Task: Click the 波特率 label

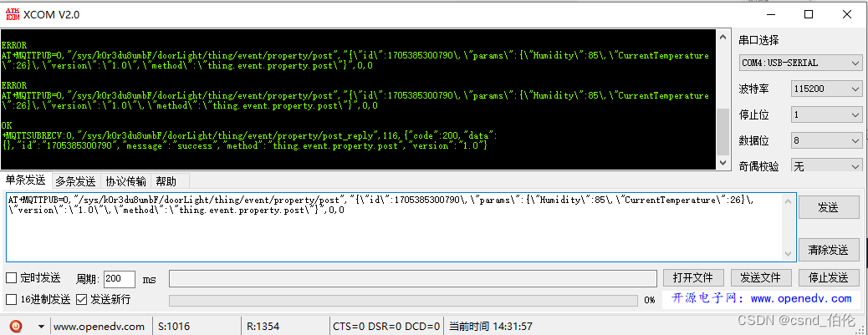Action: click(x=754, y=89)
